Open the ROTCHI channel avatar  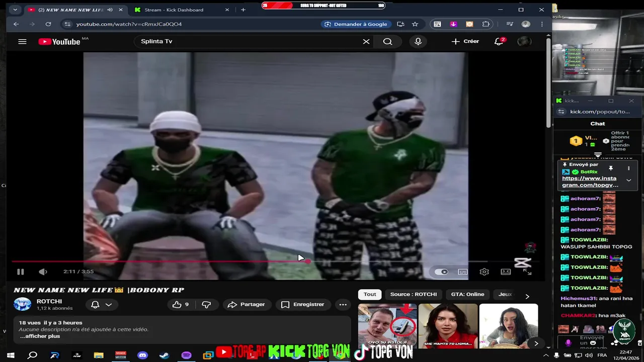pyautogui.click(x=22, y=305)
